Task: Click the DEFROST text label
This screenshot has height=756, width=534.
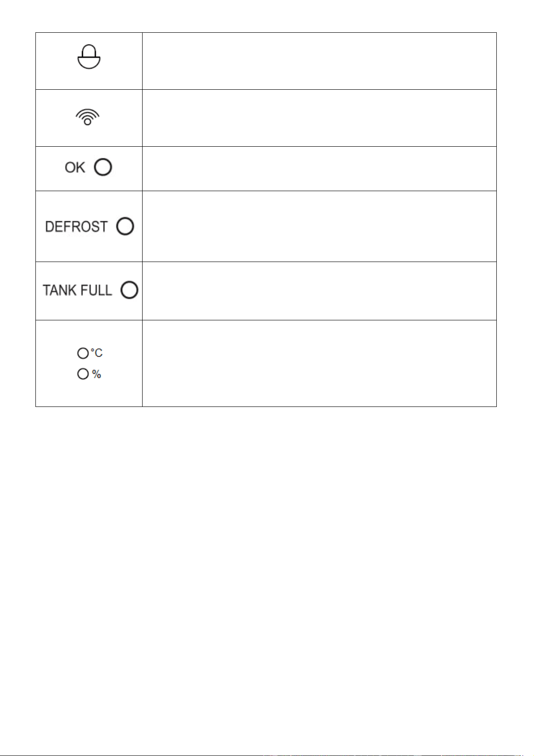Action: coord(76,227)
